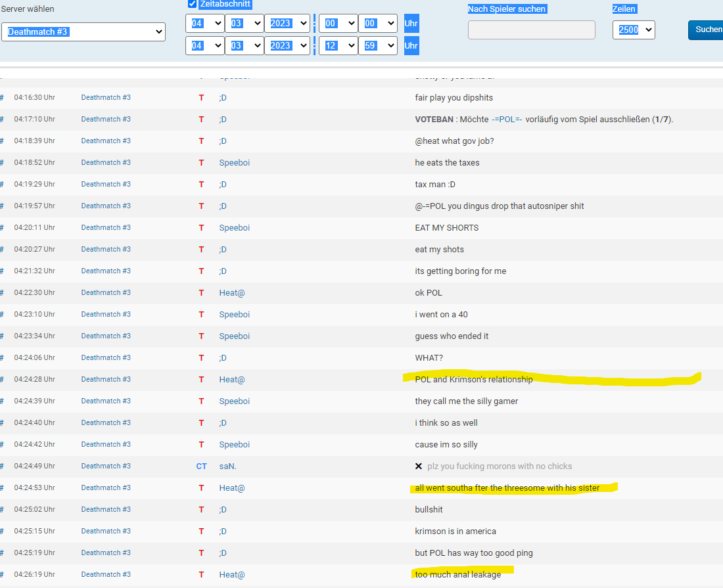This screenshot has height=588, width=723.
Task: Open the end hour dropdown showing 12
Action: (338, 46)
